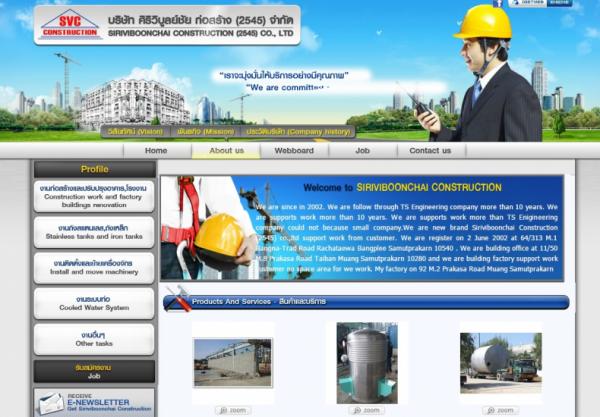Click the SVC Construction logo

(70, 24)
